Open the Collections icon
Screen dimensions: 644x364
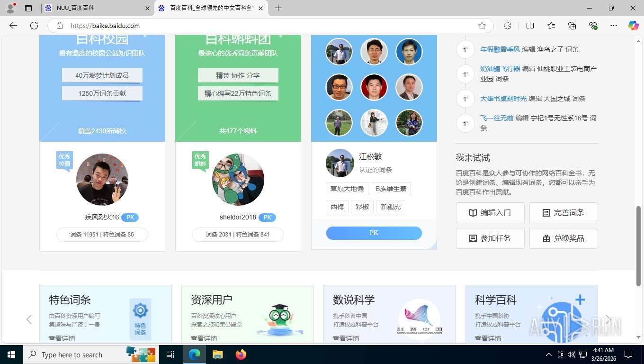(x=572, y=26)
